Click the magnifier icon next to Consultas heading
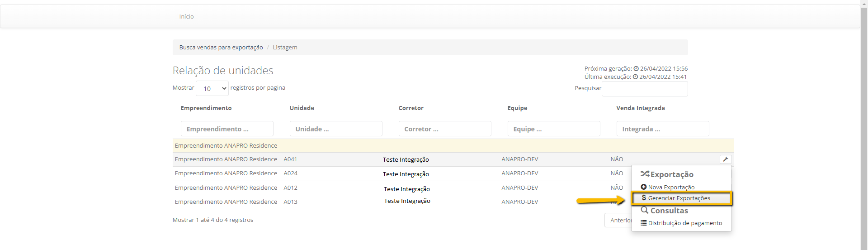Screen dimensions: 868x250 point(645,210)
